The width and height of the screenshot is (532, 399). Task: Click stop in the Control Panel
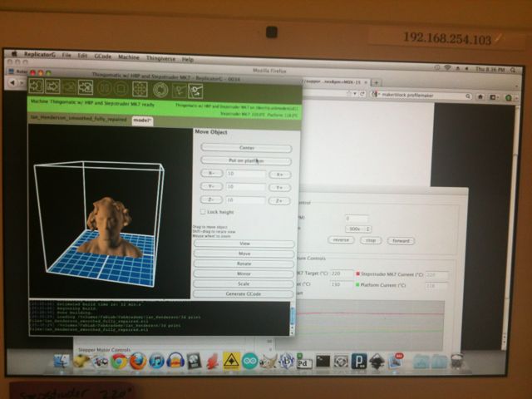click(x=371, y=240)
